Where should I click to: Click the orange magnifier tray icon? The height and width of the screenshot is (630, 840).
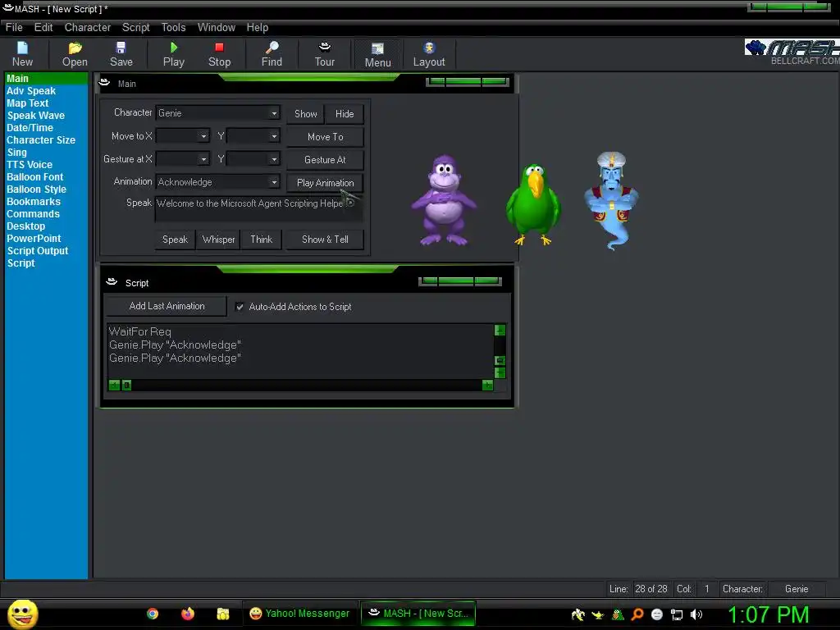pyautogui.click(x=637, y=614)
